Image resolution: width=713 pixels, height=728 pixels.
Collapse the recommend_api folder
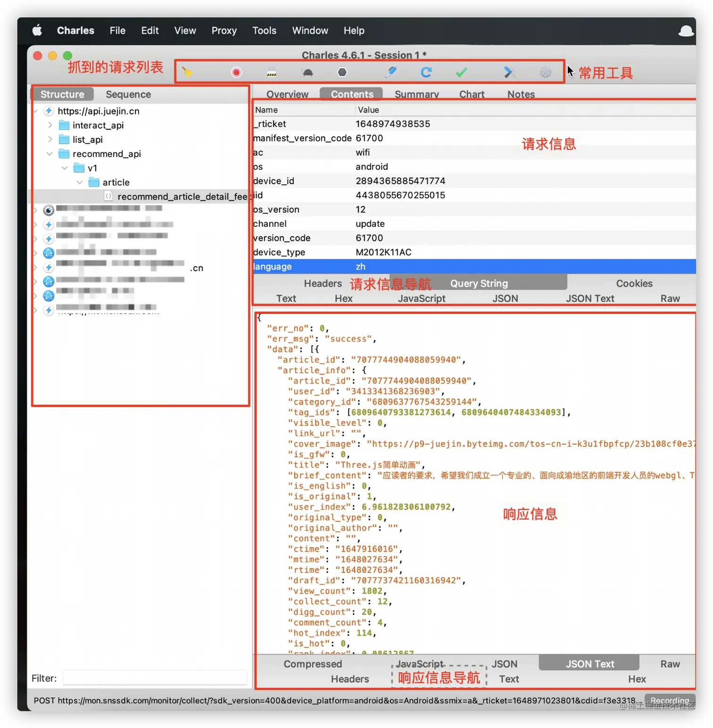tap(50, 154)
